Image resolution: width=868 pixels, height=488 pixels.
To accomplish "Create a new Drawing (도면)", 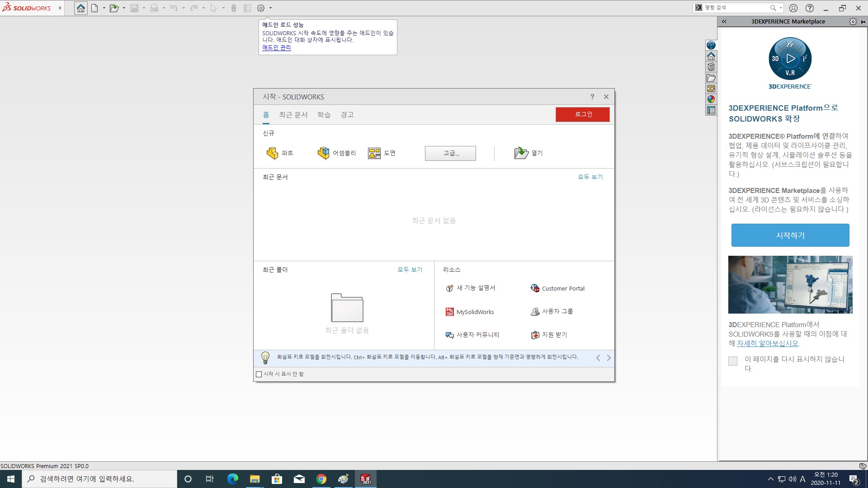I will coord(382,153).
